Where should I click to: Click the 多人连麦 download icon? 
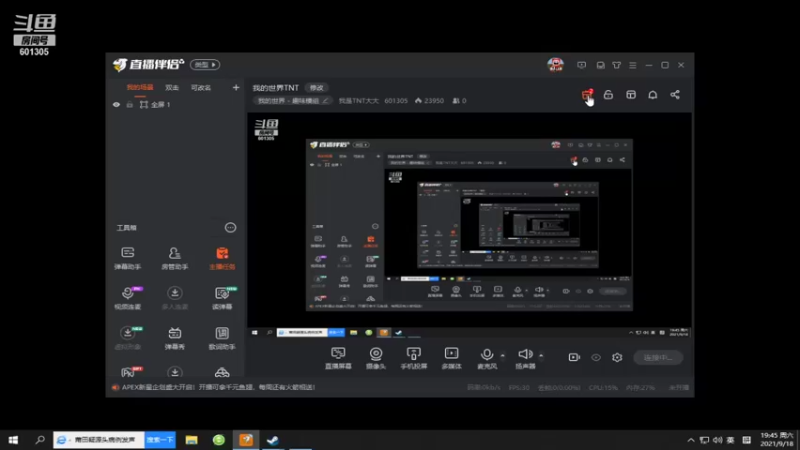[x=174, y=293]
